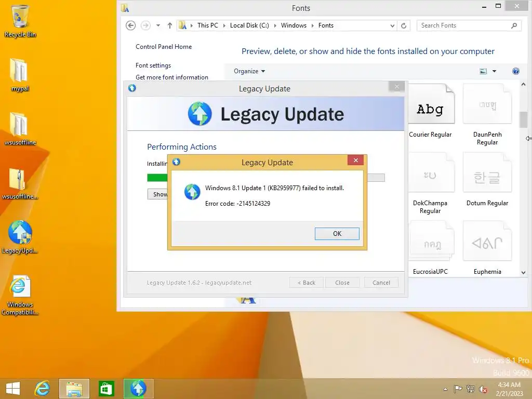Select Courier Regular font thumbnail
Screen dimensions: 532x399
[430, 111]
